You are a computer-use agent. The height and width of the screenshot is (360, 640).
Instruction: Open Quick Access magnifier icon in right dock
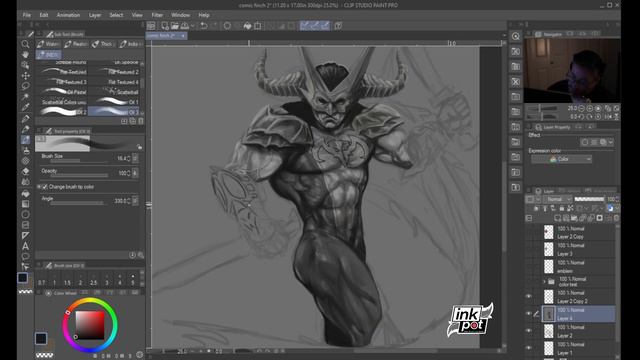point(516,37)
